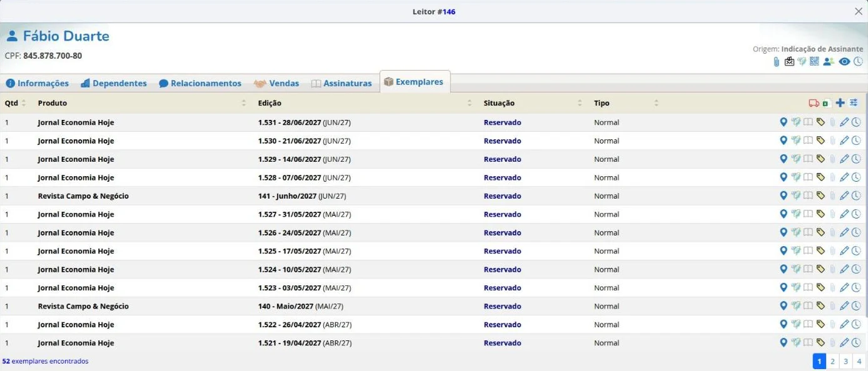Screen dimensions: 868x371
Task: Open clock history for edition 1.524
Action: (x=857, y=269)
